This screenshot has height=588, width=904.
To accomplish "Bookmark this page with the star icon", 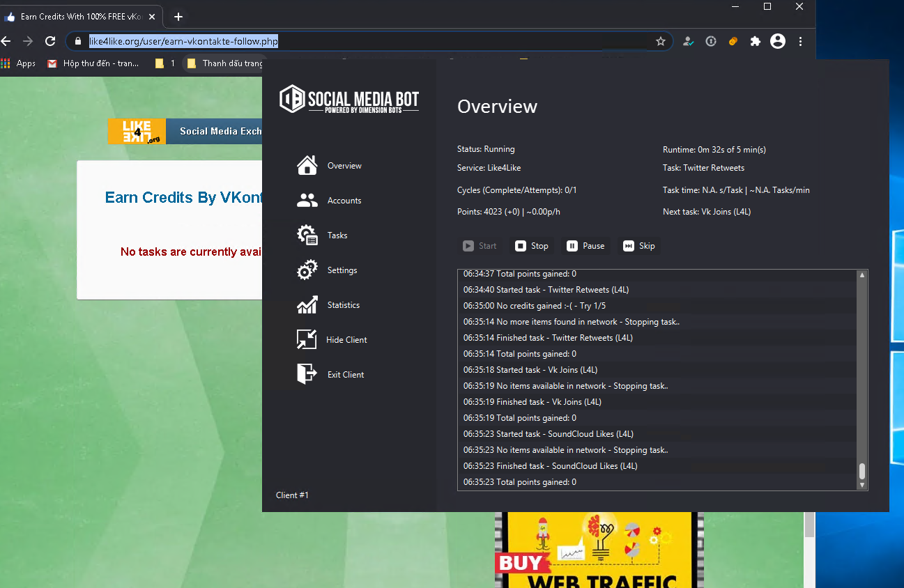I will [x=661, y=42].
